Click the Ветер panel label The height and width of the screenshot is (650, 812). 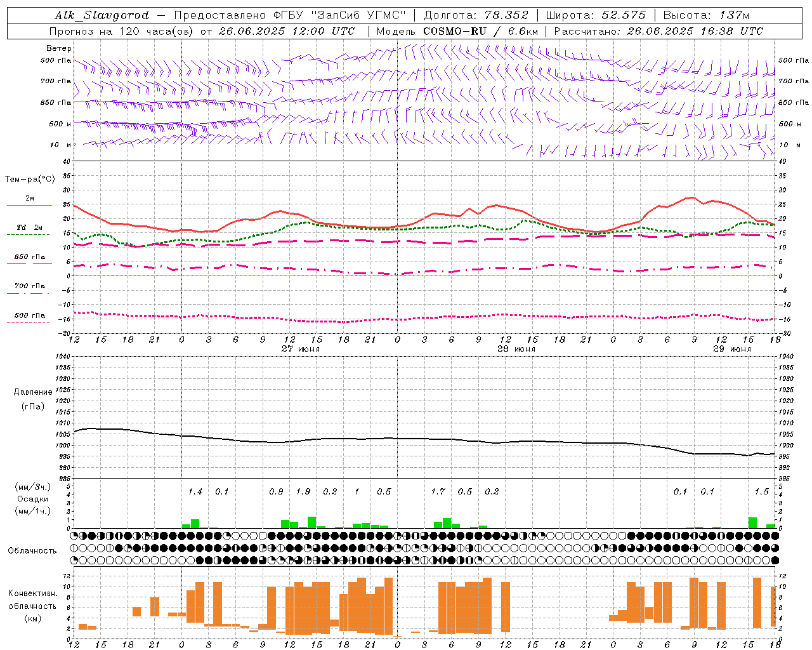click(x=59, y=48)
